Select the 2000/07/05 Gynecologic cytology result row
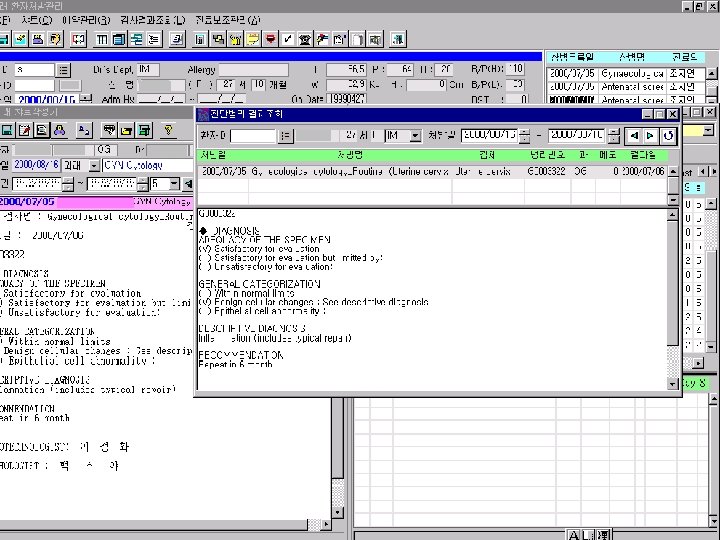This screenshot has width=720, height=540. tap(433, 172)
